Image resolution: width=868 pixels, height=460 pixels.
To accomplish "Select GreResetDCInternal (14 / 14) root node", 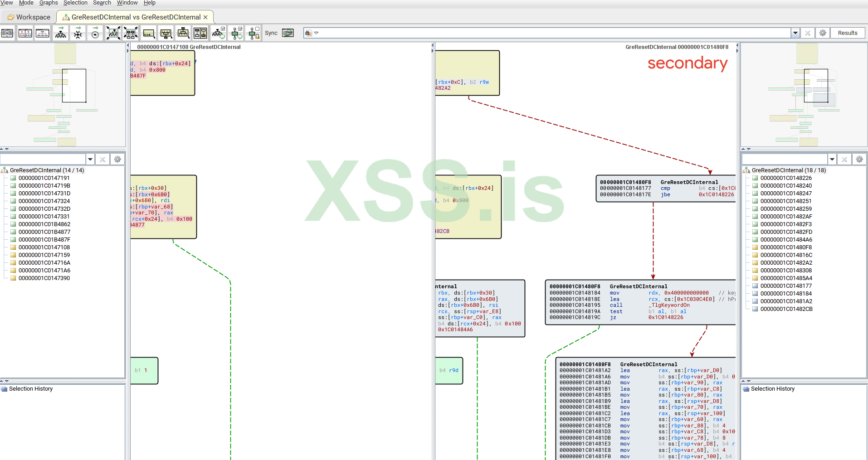I will click(x=47, y=170).
